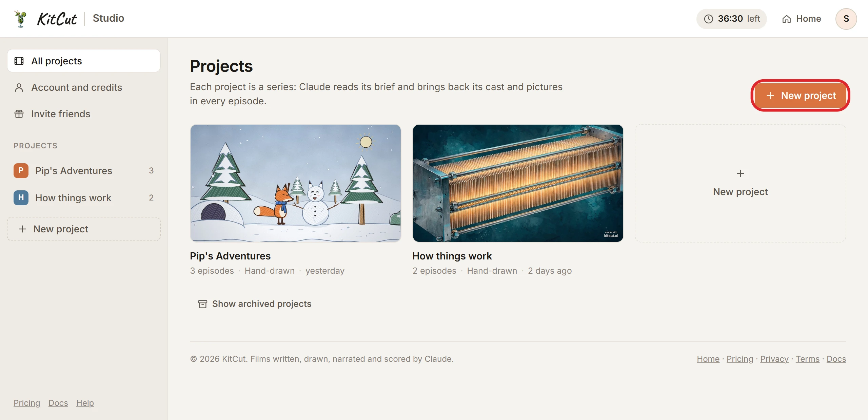Open the Pip's Adventures snowy thumbnail

tap(295, 183)
